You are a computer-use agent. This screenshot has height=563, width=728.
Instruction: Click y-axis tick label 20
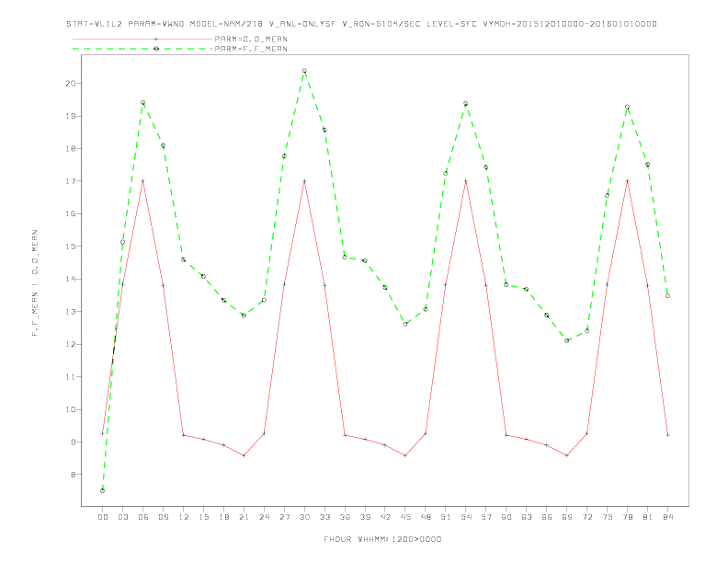[x=71, y=84]
